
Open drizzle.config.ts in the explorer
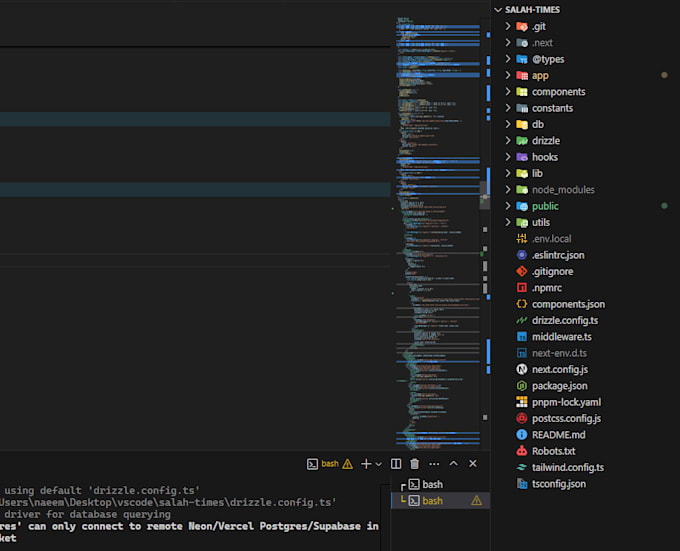click(564, 320)
